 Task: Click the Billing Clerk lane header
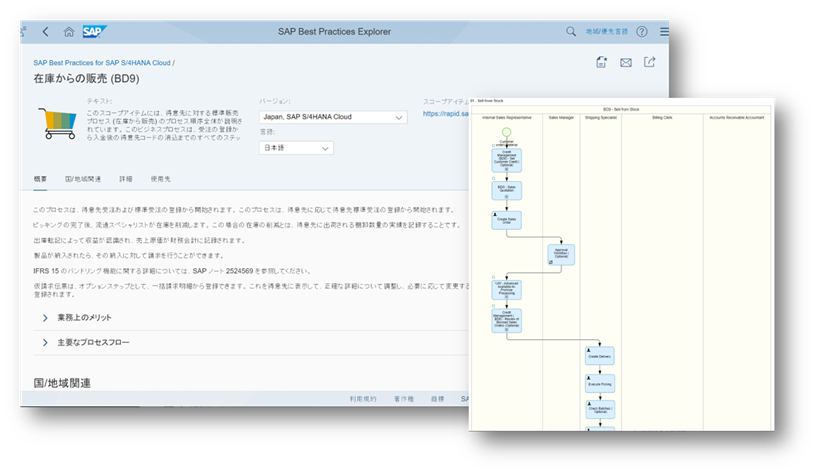click(x=662, y=118)
